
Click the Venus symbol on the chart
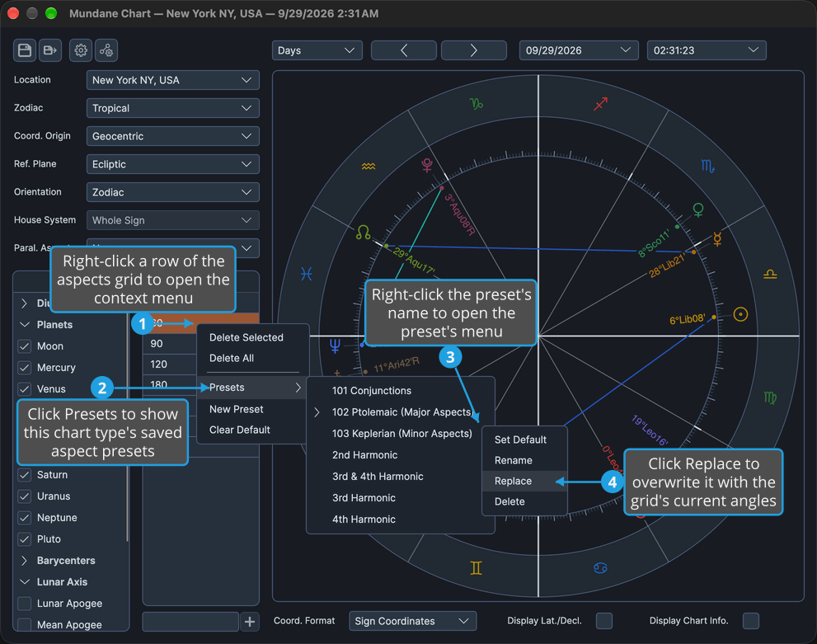pos(698,210)
